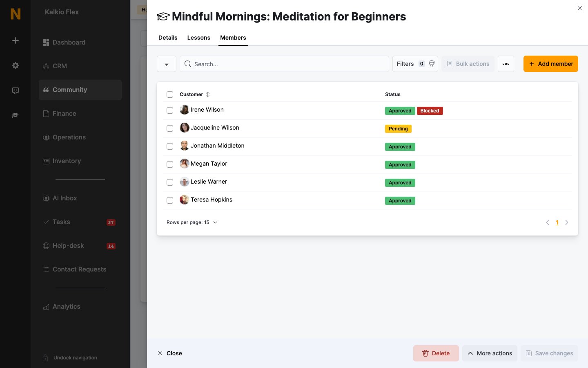
Task: Click the Close button at bottom left
Action: pos(170,353)
